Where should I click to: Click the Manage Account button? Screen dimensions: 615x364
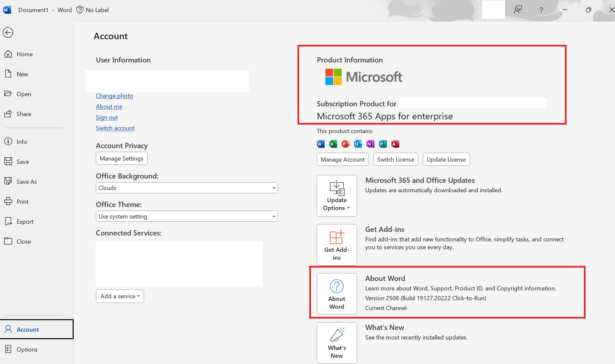pos(343,159)
